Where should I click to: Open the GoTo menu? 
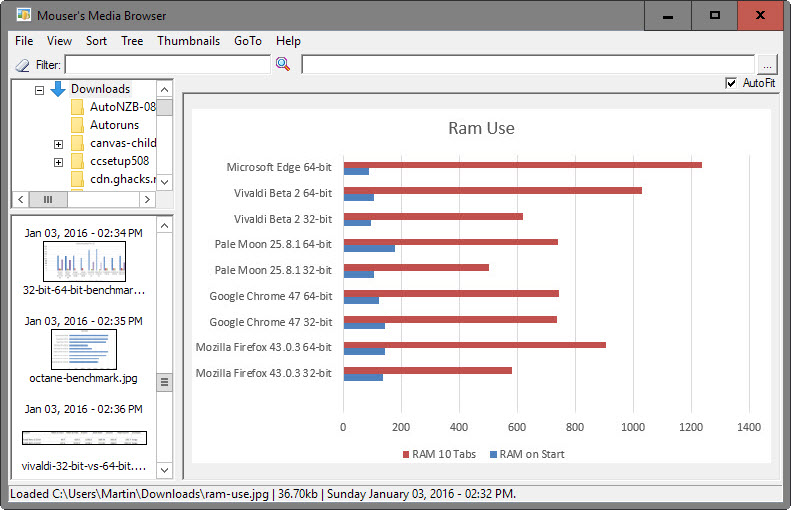point(248,41)
